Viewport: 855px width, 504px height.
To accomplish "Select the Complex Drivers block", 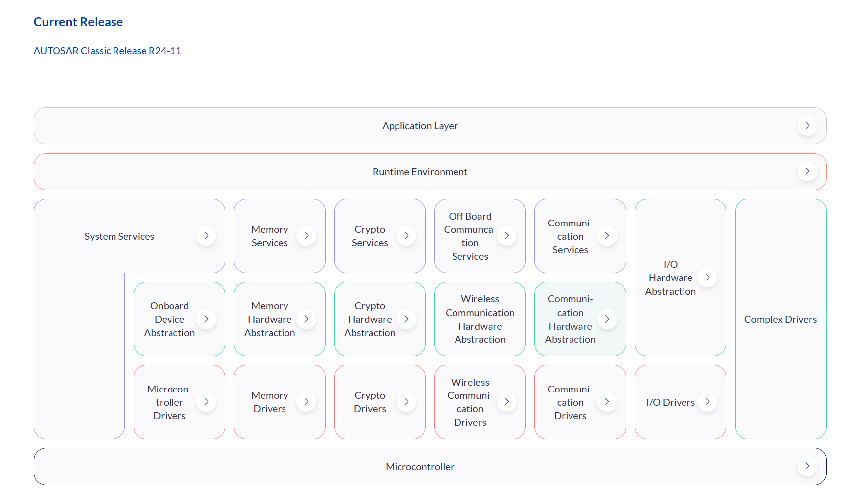I will tap(781, 319).
